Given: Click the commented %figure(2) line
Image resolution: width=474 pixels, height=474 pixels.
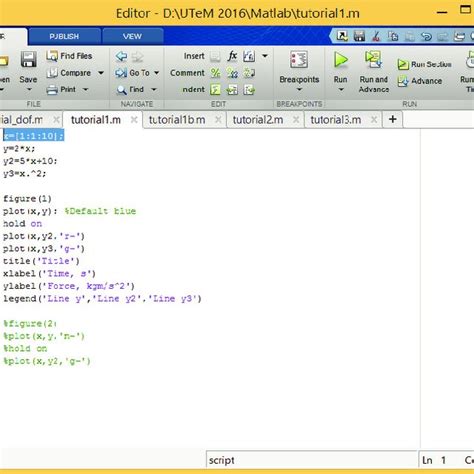Looking at the screenshot, I should tap(30, 323).
